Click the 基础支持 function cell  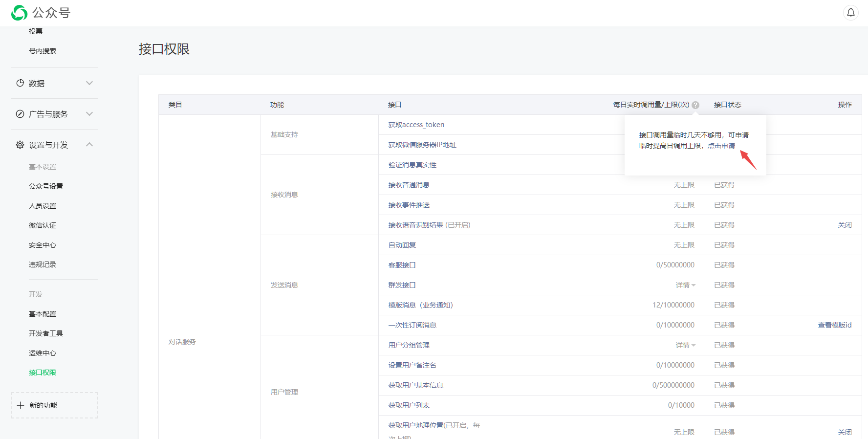[284, 134]
